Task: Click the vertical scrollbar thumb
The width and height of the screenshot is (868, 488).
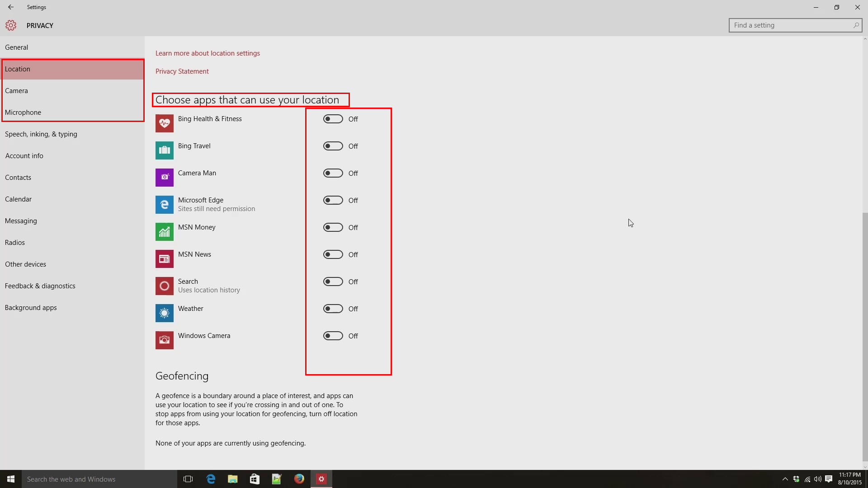Action: (865, 336)
